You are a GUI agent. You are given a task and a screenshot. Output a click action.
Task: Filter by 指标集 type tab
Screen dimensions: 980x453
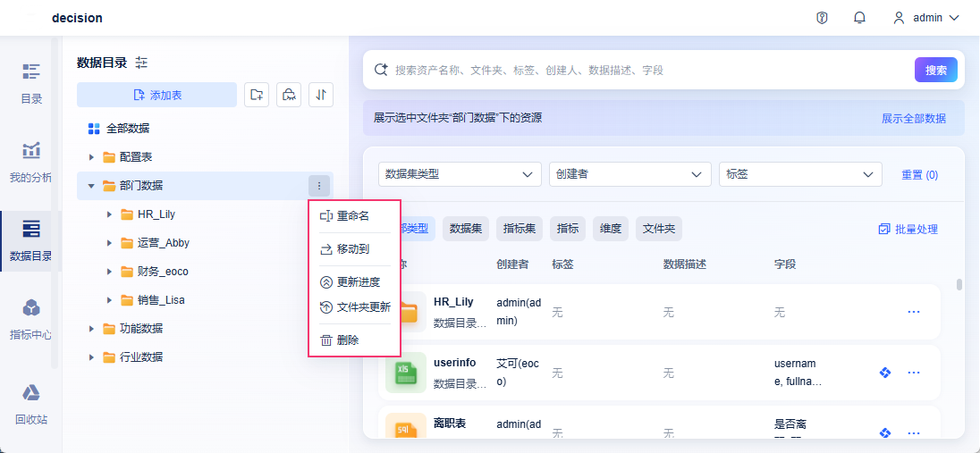click(520, 229)
